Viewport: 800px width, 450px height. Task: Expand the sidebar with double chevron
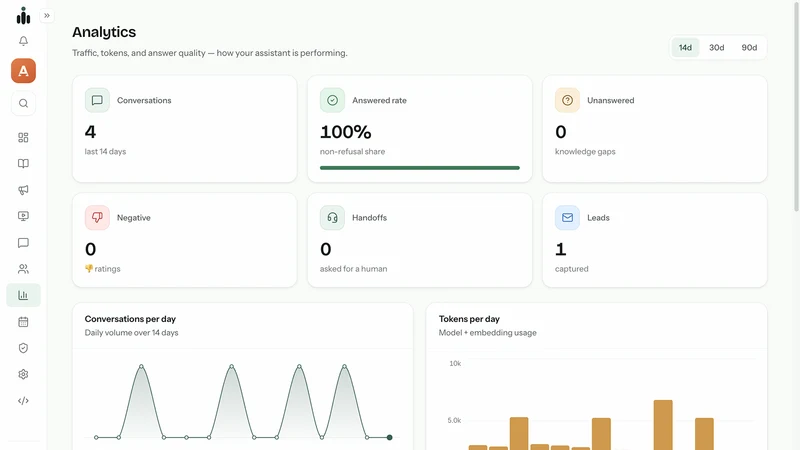coord(47,16)
